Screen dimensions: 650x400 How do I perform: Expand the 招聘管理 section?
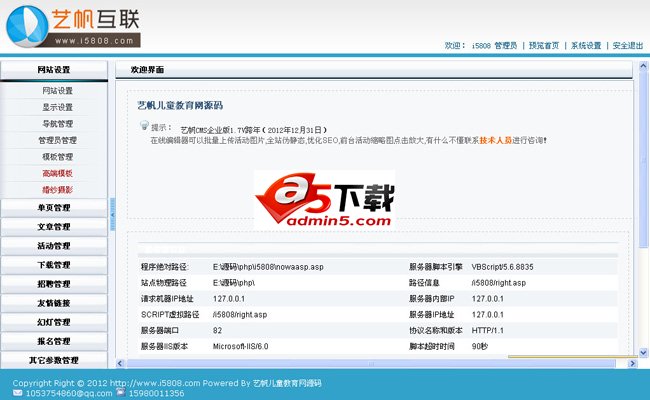point(54,284)
